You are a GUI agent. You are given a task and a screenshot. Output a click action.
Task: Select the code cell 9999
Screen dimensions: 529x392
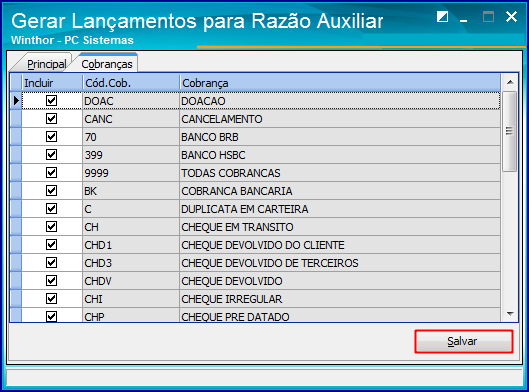click(131, 173)
